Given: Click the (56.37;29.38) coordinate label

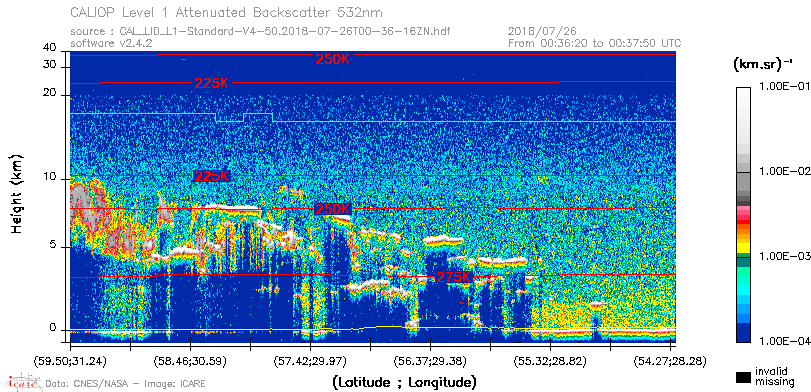Looking at the screenshot, I should pyautogui.click(x=430, y=361).
